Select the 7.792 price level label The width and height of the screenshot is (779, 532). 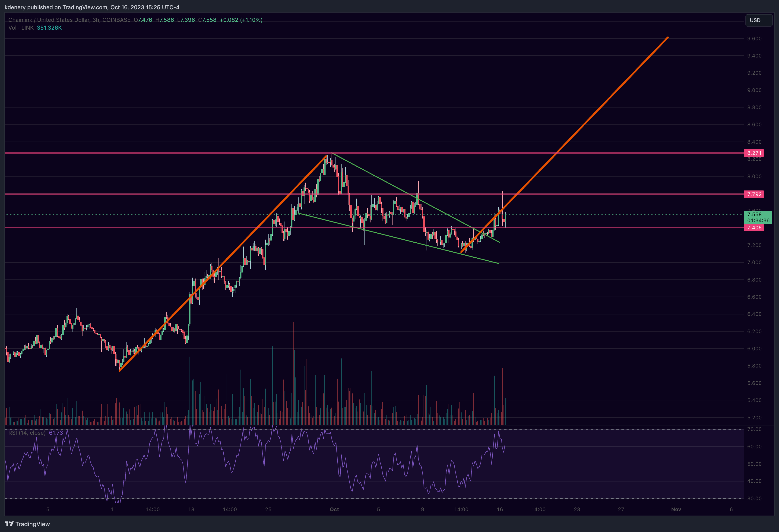[x=754, y=194]
